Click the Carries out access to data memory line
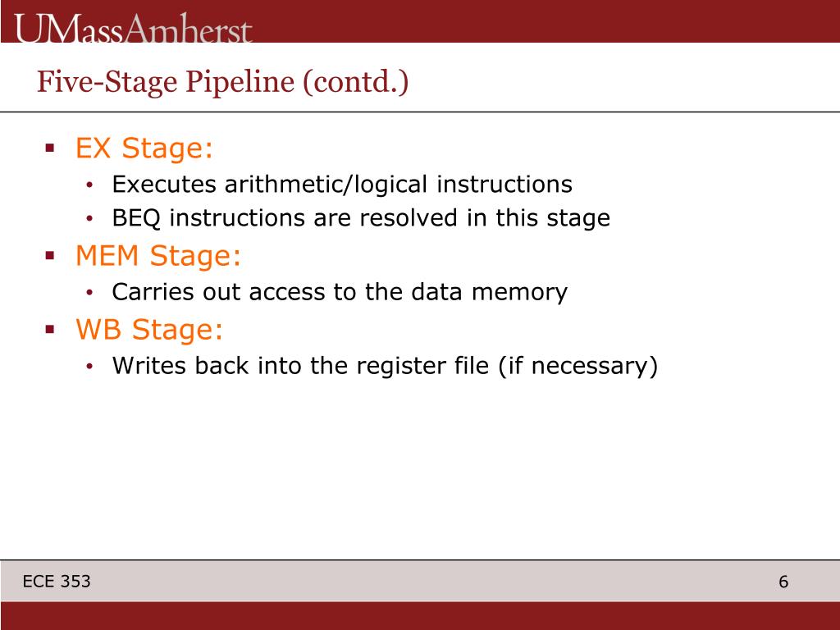The image size is (840, 630). click(x=339, y=293)
